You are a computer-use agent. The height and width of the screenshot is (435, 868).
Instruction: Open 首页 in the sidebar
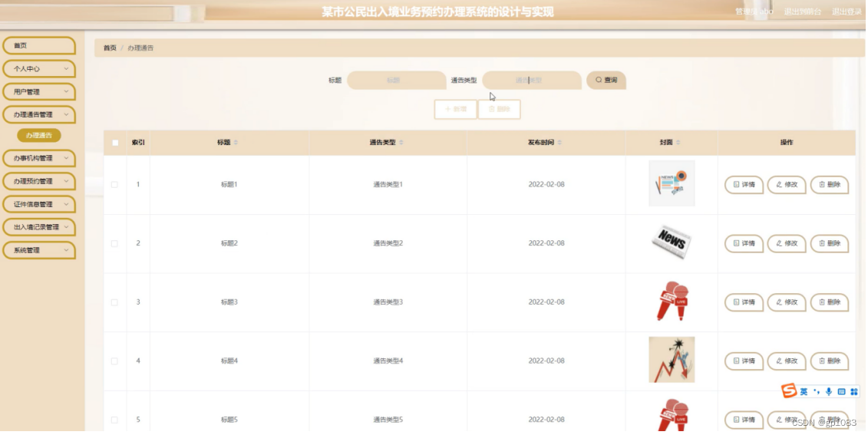38,45
